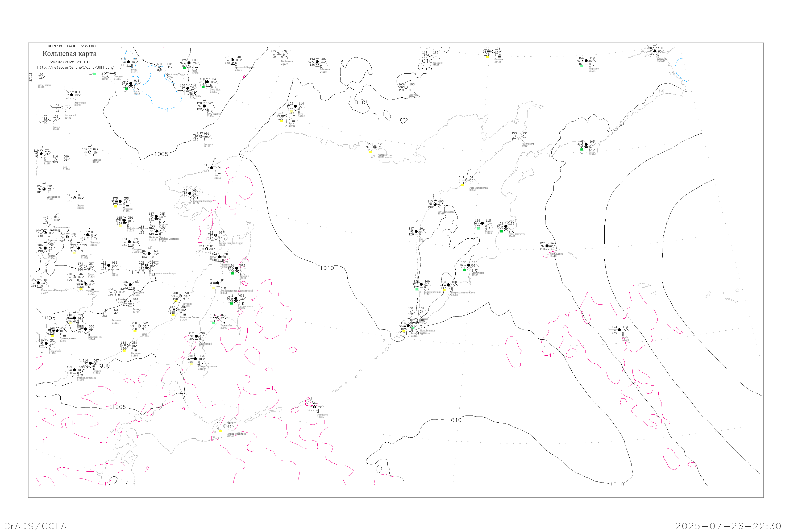This screenshot has width=798, height=532.
Task: Click the Аян 31168 station circle
Action: click(x=212, y=168)
